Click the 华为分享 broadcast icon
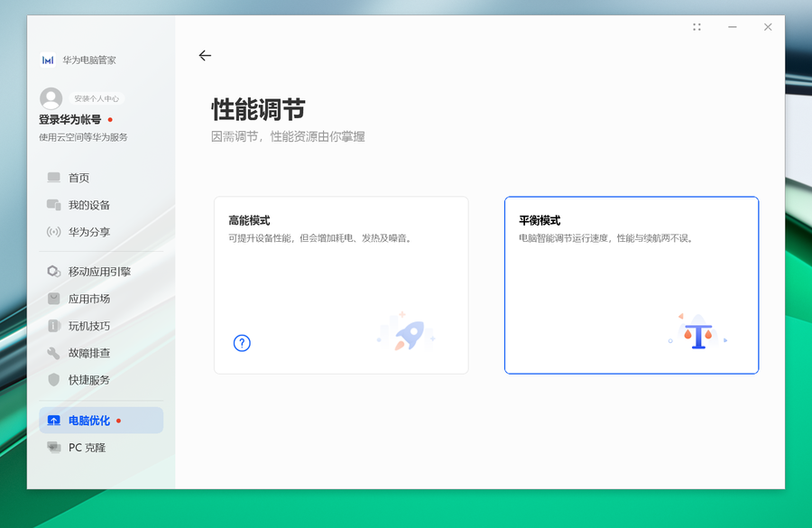 point(54,232)
